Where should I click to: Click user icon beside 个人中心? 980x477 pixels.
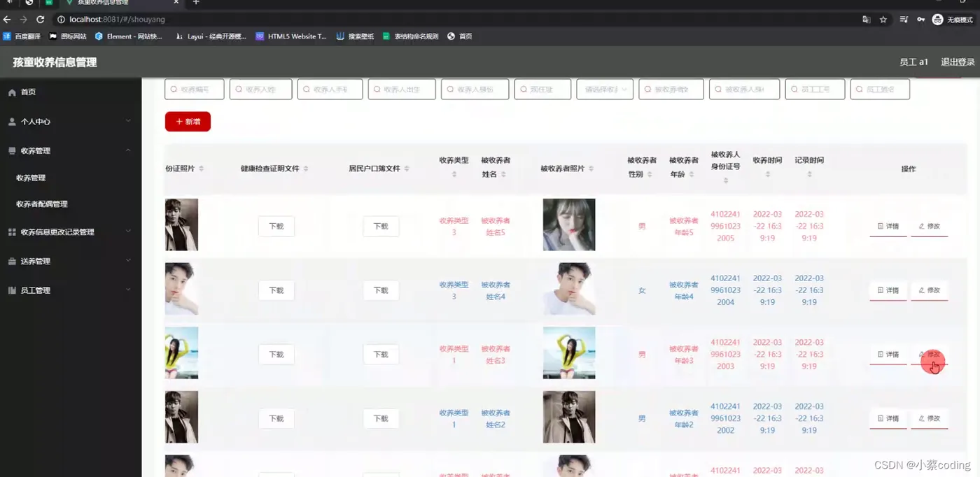point(12,122)
